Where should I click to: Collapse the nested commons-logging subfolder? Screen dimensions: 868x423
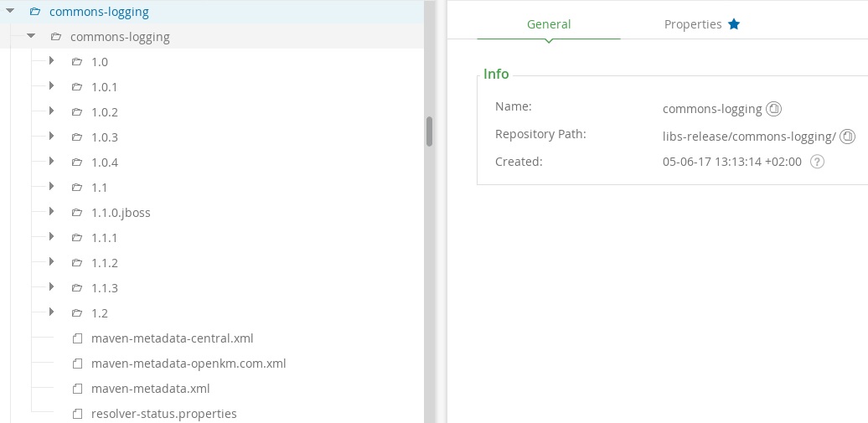click(x=31, y=37)
